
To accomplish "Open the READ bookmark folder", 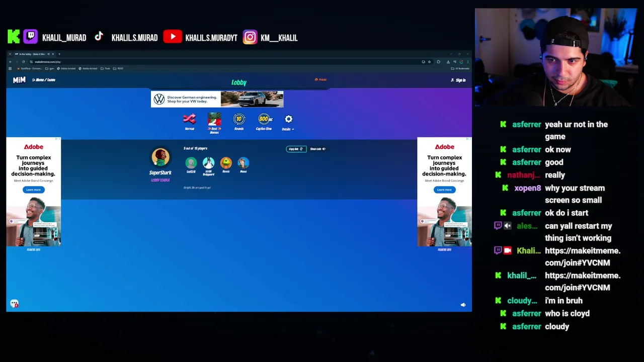I will [118, 68].
